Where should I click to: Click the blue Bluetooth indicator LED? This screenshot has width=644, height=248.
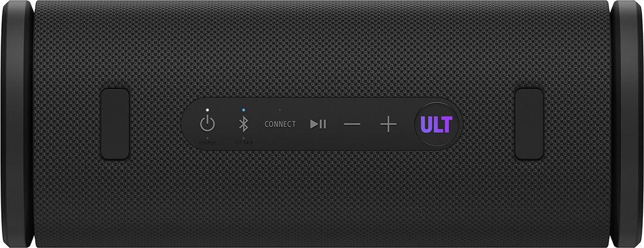244,110
